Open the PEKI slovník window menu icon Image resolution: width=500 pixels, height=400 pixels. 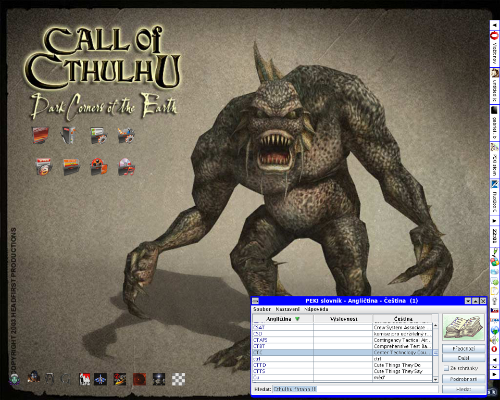point(255,301)
